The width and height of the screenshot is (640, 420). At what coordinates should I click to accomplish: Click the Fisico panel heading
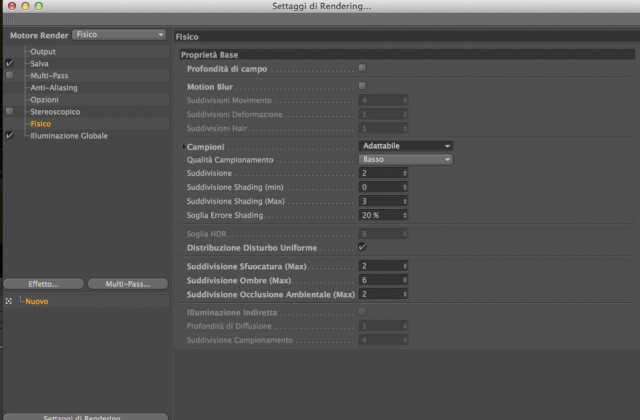[x=187, y=37]
